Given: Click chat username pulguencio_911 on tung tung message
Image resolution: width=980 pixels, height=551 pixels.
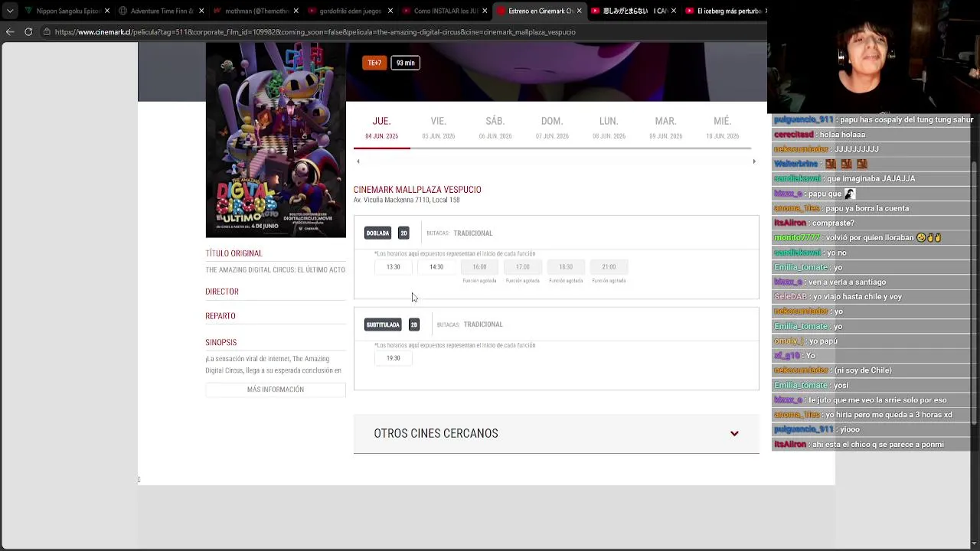Looking at the screenshot, I should coord(804,120).
